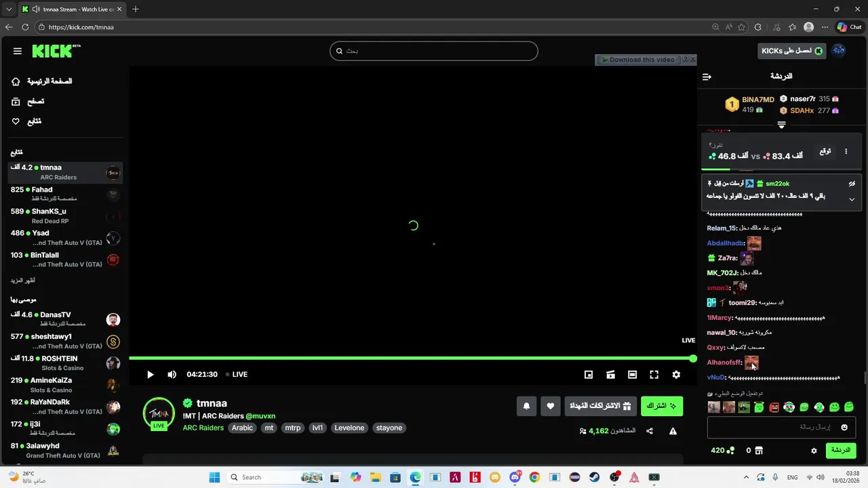Open ROSHTEIN recommended channel
This screenshot has height=488, width=868.
tap(65, 363)
